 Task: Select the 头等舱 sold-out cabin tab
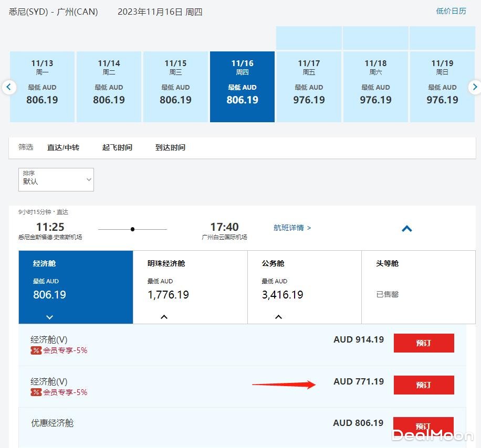pyautogui.click(x=418, y=286)
